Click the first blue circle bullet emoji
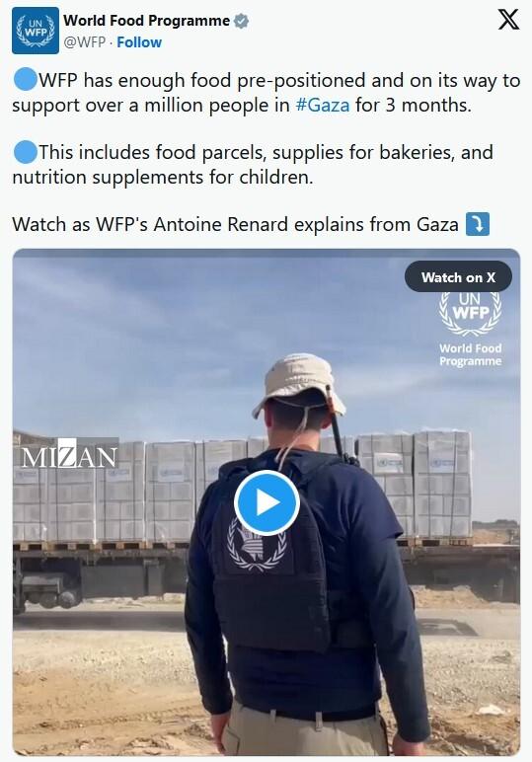This screenshot has width=532, height=762. [25, 80]
